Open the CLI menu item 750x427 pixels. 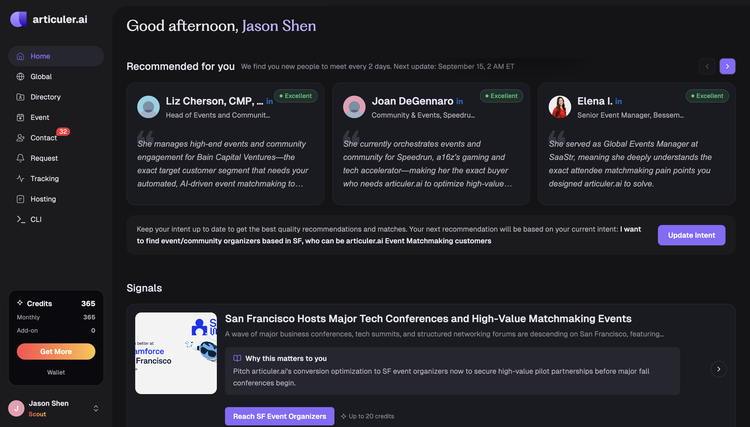pos(56,219)
